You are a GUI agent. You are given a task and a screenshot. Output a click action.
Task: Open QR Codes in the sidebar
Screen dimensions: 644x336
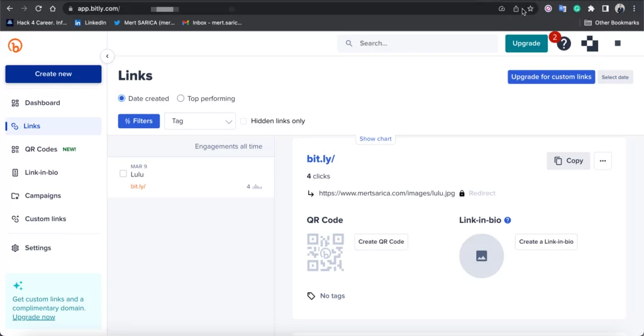click(53, 149)
